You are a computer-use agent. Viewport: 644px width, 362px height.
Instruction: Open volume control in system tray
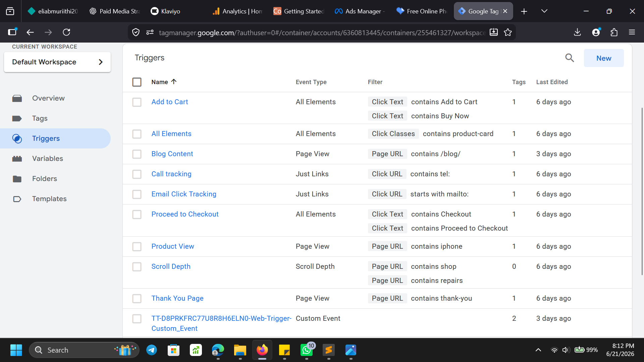click(566, 350)
